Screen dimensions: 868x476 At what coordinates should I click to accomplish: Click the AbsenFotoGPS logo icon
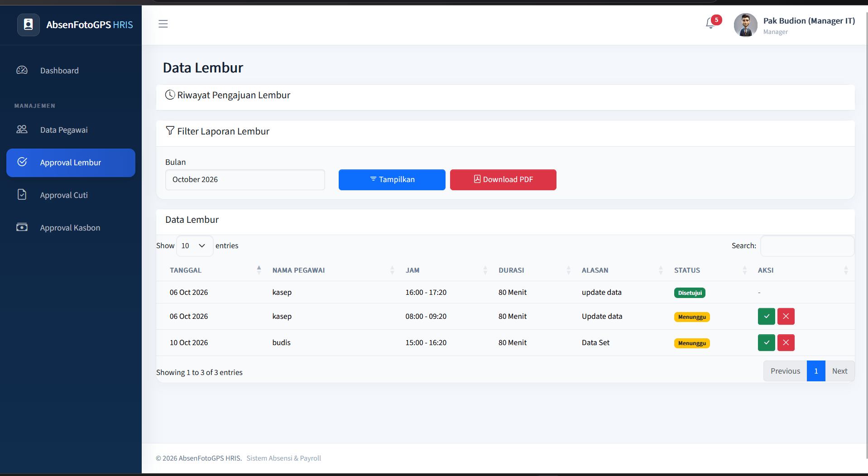(x=28, y=24)
